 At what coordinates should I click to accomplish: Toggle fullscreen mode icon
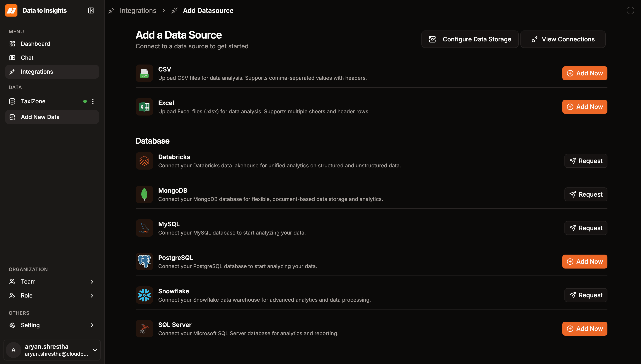631,10
